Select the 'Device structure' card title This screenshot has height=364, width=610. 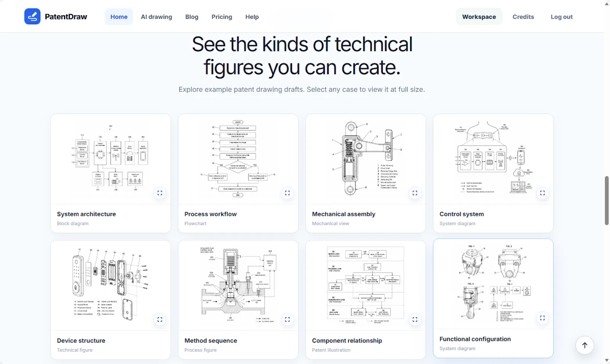point(81,340)
